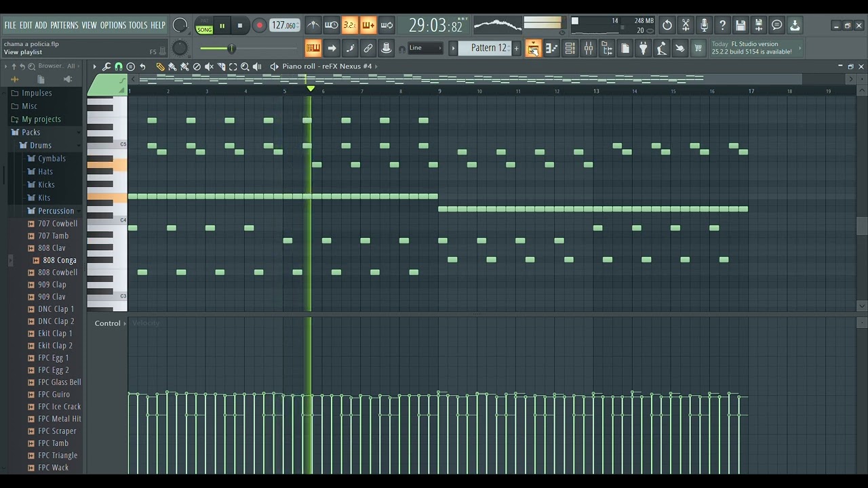
Task: Open the help question mark button
Action: (722, 26)
